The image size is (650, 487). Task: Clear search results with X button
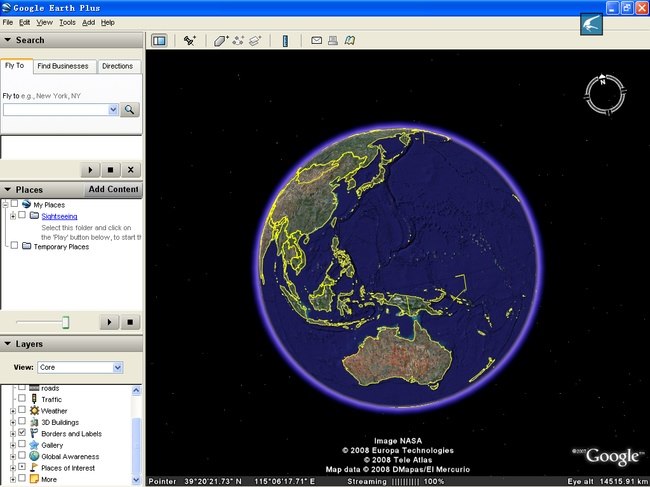(x=131, y=170)
